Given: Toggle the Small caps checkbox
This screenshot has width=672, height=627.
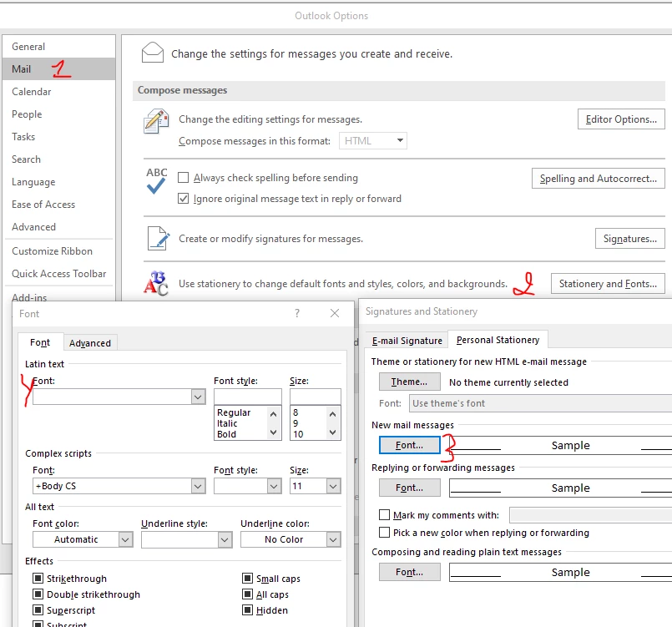Looking at the screenshot, I should (x=247, y=578).
